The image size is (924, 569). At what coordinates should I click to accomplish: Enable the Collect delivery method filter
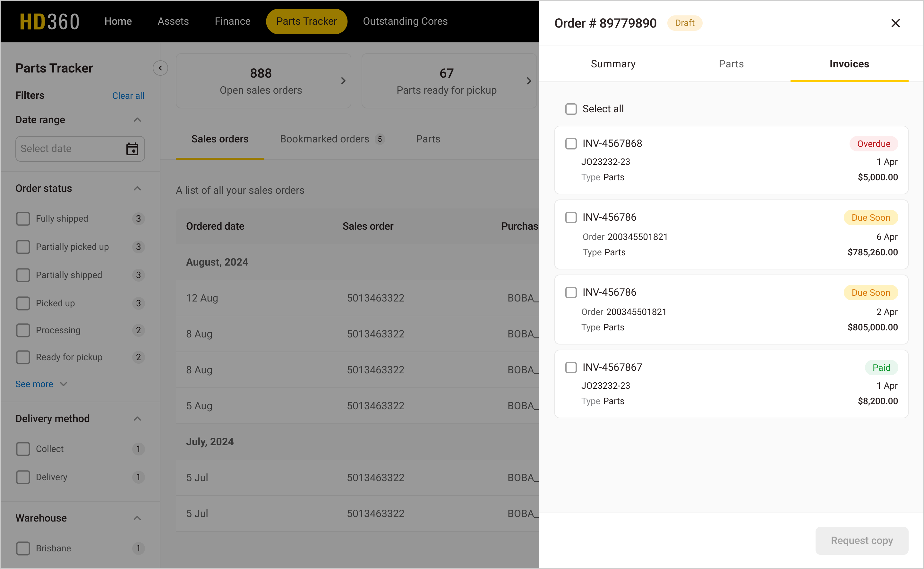point(23,449)
